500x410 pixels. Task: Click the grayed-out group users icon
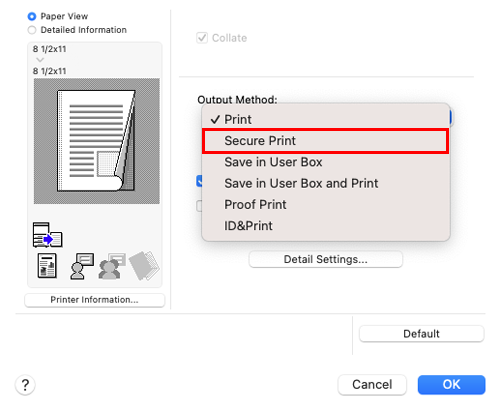pyautogui.click(x=112, y=266)
